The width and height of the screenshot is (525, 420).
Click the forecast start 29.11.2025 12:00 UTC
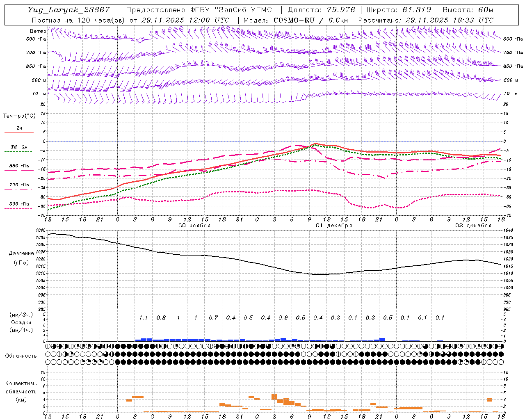[185, 20]
